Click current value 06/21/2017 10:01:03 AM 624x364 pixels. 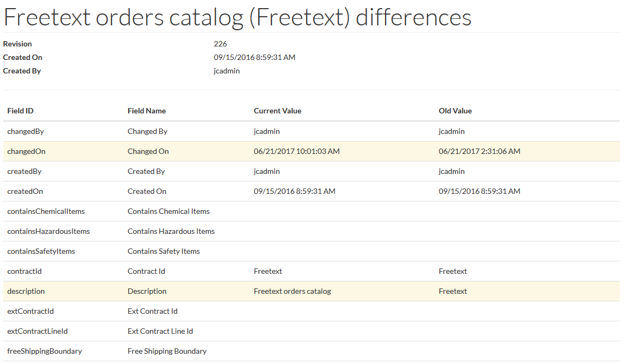click(x=296, y=151)
